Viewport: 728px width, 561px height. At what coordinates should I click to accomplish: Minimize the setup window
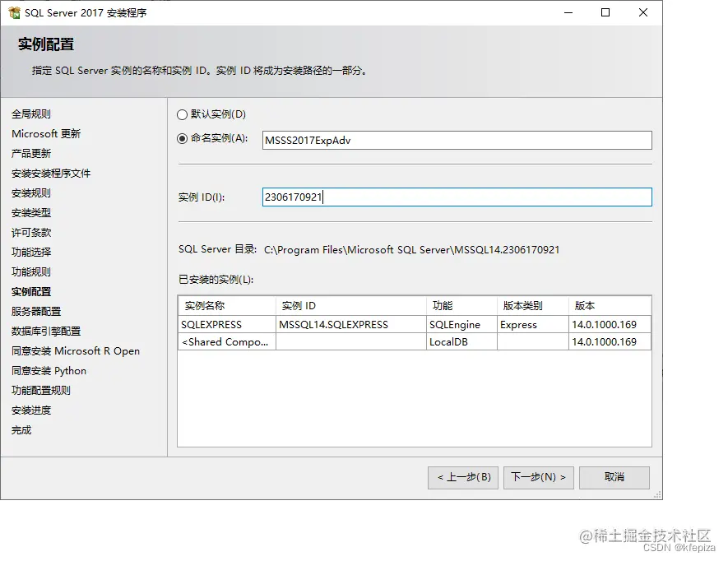568,12
